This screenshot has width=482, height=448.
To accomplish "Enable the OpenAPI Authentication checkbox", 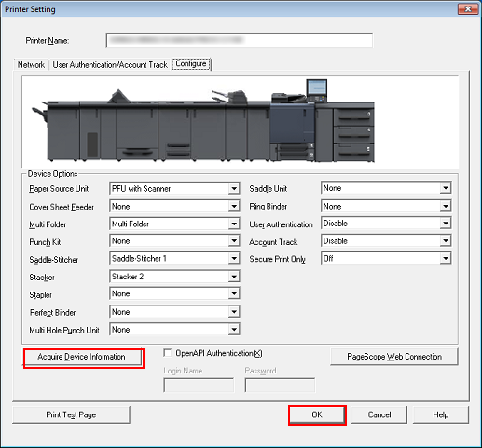I will [168, 353].
